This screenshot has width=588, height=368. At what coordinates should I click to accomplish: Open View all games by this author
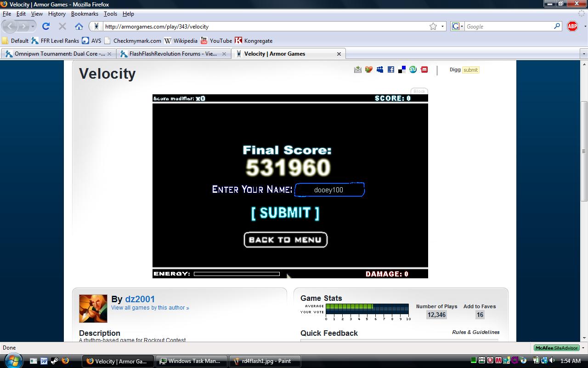pos(150,308)
